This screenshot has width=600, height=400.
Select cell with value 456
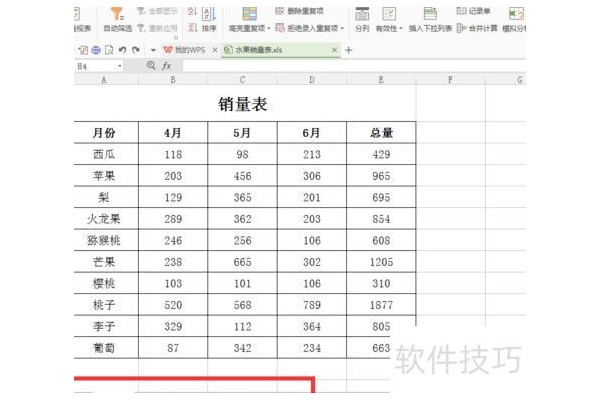click(242, 176)
